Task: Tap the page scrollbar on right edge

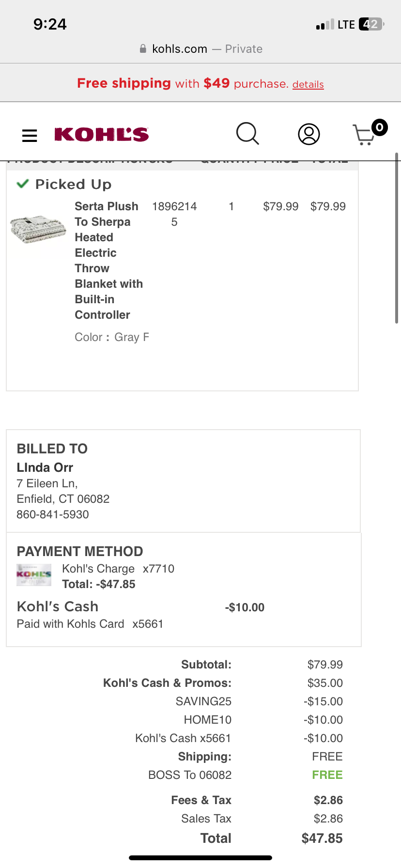Action: coord(397,238)
